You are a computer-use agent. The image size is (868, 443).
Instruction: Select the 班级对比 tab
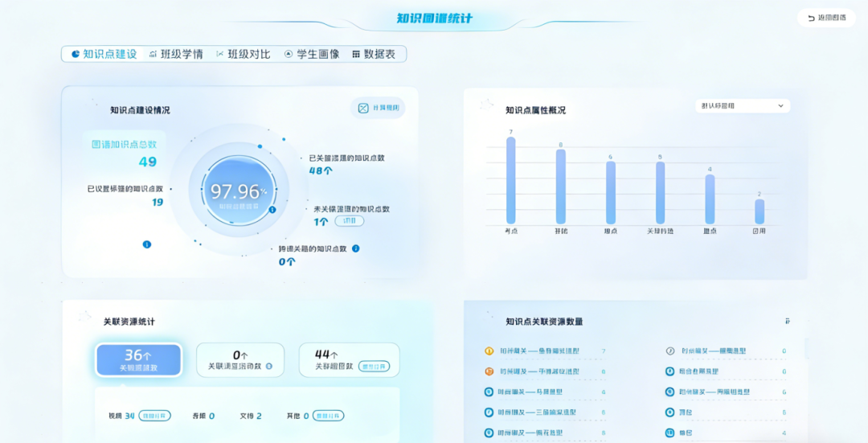pyautogui.click(x=243, y=54)
